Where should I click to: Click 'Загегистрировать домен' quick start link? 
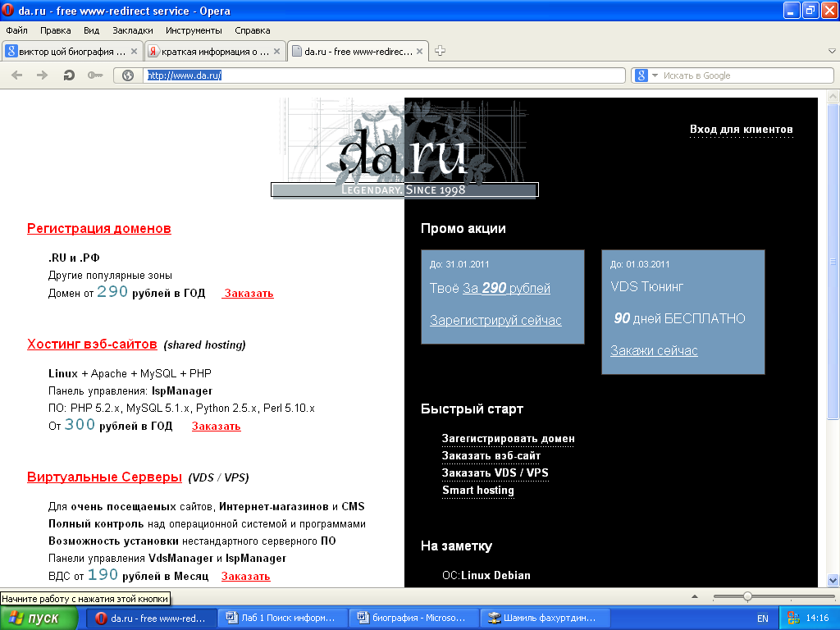click(508, 439)
